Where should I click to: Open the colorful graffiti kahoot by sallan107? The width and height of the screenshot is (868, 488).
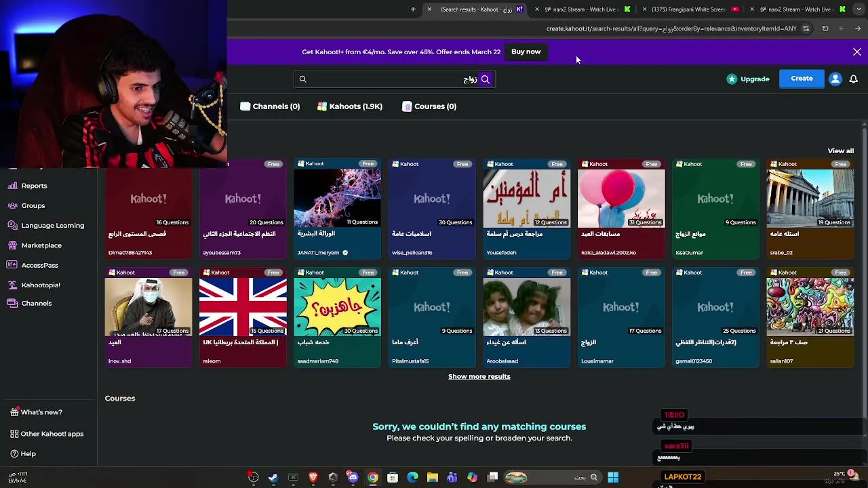point(810,317)
